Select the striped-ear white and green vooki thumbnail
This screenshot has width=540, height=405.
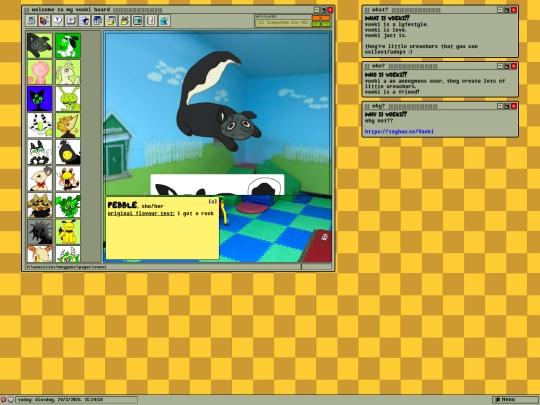point(40,125)
